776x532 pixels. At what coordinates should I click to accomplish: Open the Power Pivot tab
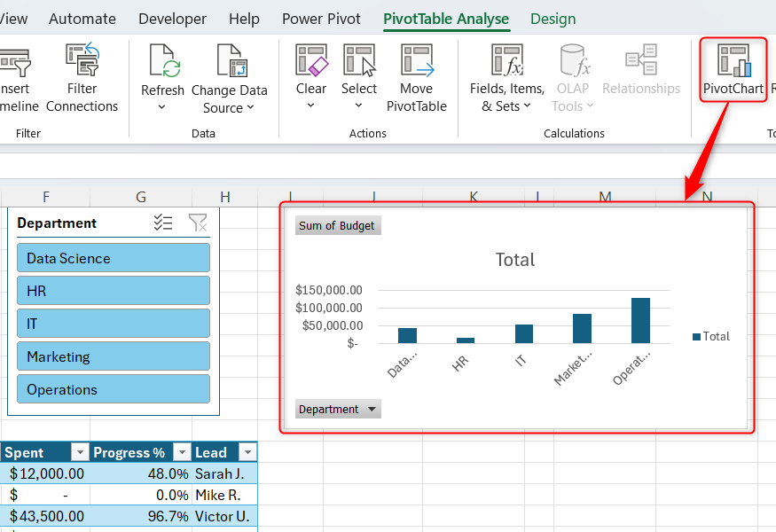pyautogui.click(x=321, y=19)
